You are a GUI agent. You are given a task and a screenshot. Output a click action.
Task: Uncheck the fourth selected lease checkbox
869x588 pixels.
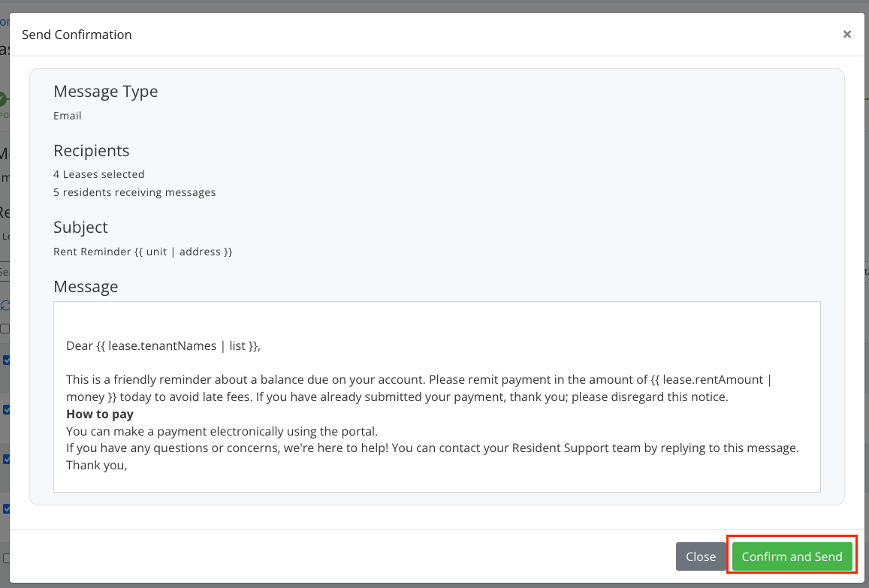(6, 508)
